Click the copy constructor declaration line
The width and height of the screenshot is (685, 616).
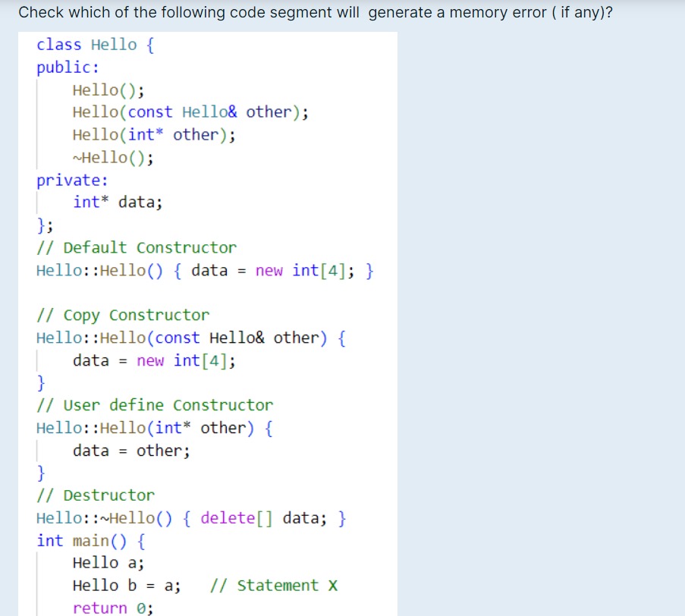(190, 112)
